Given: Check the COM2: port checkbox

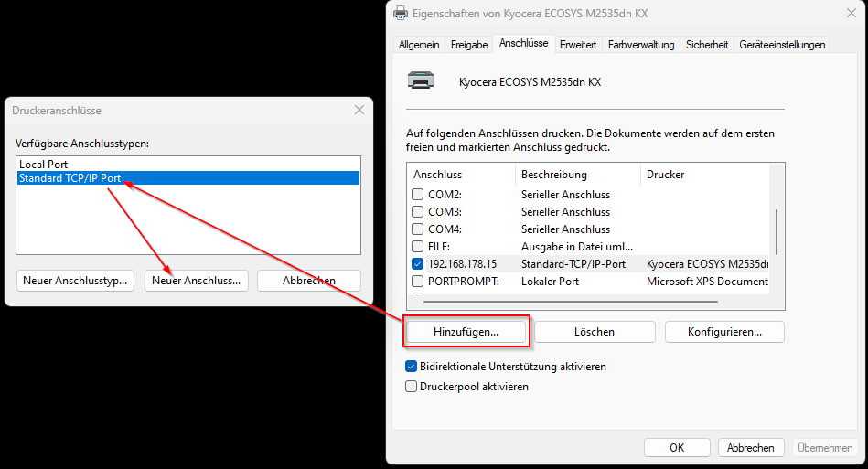Looking at the screenshot, I should [x=417, y=194].
